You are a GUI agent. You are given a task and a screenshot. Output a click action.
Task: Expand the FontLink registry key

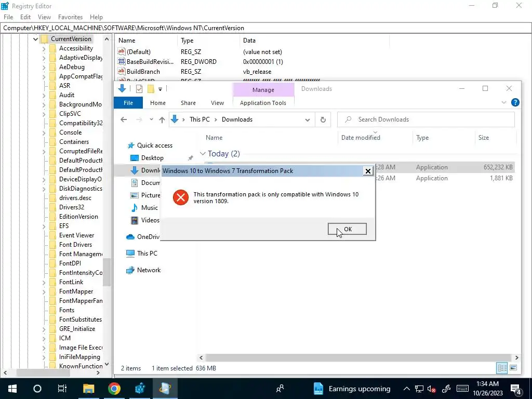click(x=44, y=282)
